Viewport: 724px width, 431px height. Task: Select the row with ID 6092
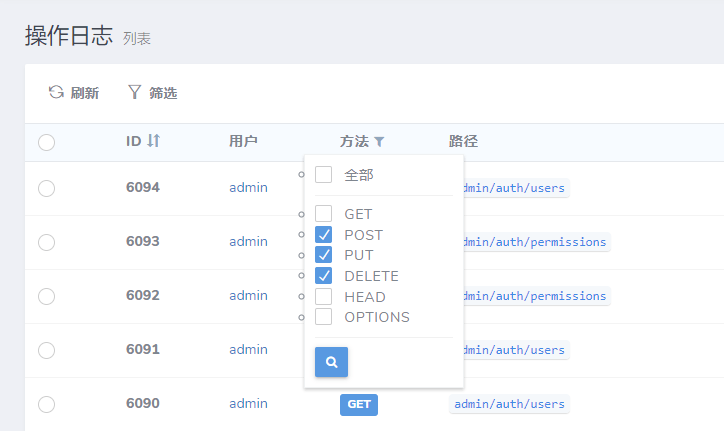tap(46, 296)
